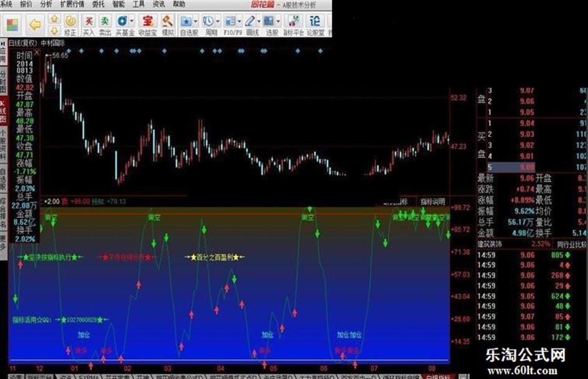The width and height of the screenshot is (588, 379).
Task: Go back with the yellow left arrow
Action: (35, 25)
